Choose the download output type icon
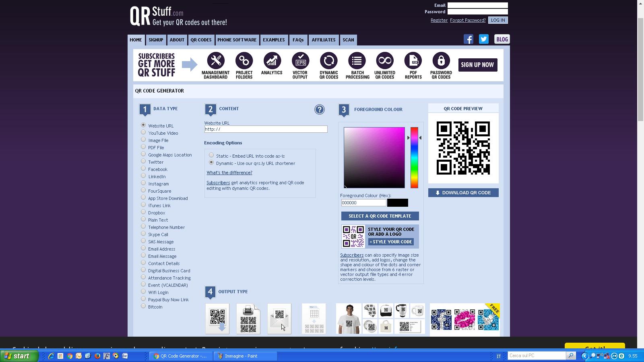The image size is (644, 362). (x=217, y=319)
